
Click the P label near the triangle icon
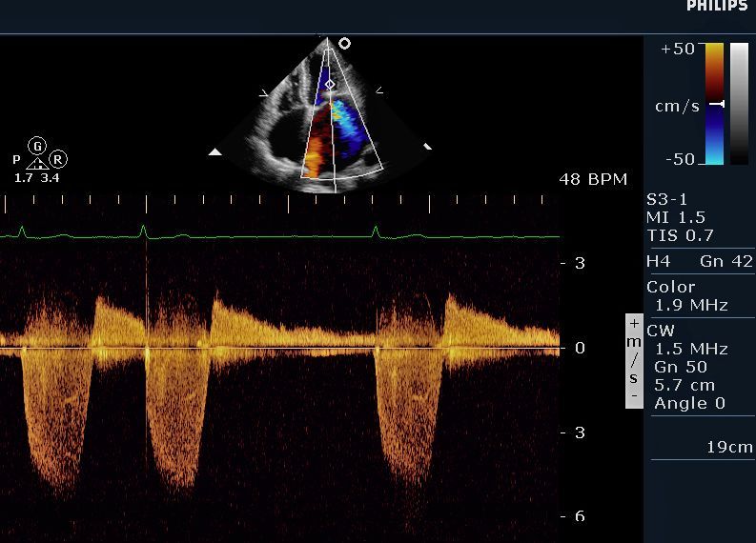click(16, 159)
